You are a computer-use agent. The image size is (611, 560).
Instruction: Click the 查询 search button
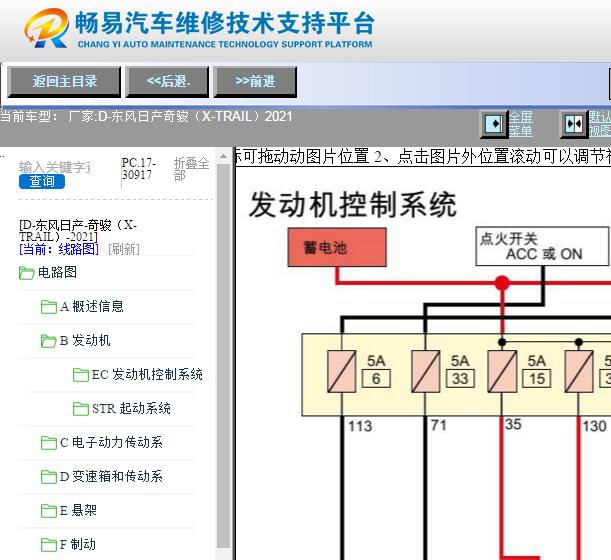[x=42, y=181]
